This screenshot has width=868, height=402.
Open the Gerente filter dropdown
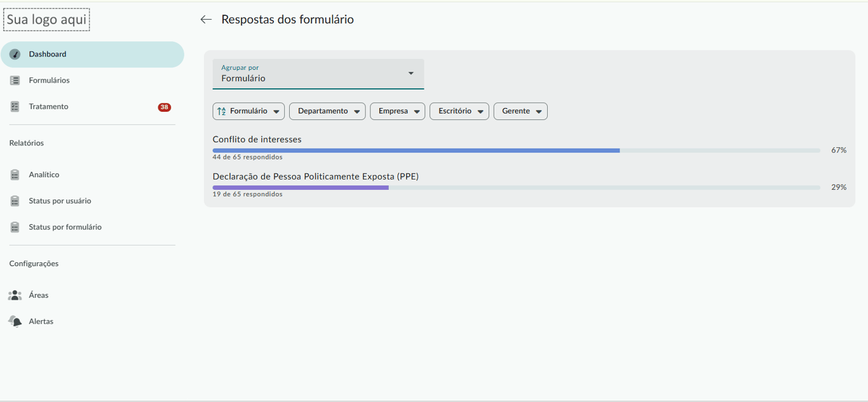[x=520, y=111]
